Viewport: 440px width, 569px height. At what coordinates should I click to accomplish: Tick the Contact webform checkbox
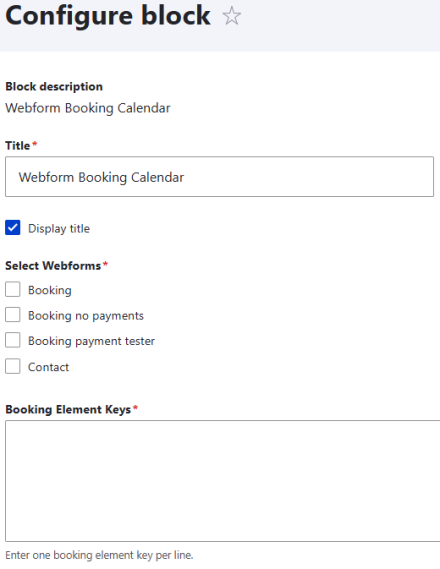click(13, 366)
